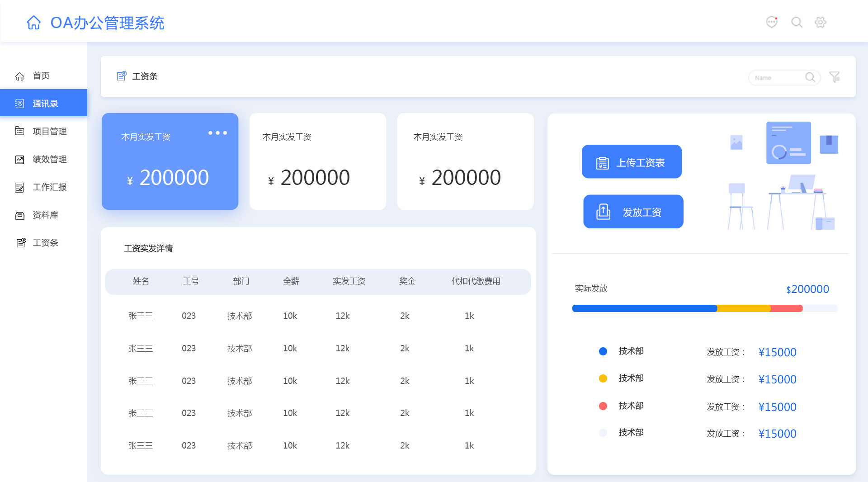
Task: Click the 实发工资 column header
Action: [349, 281]
